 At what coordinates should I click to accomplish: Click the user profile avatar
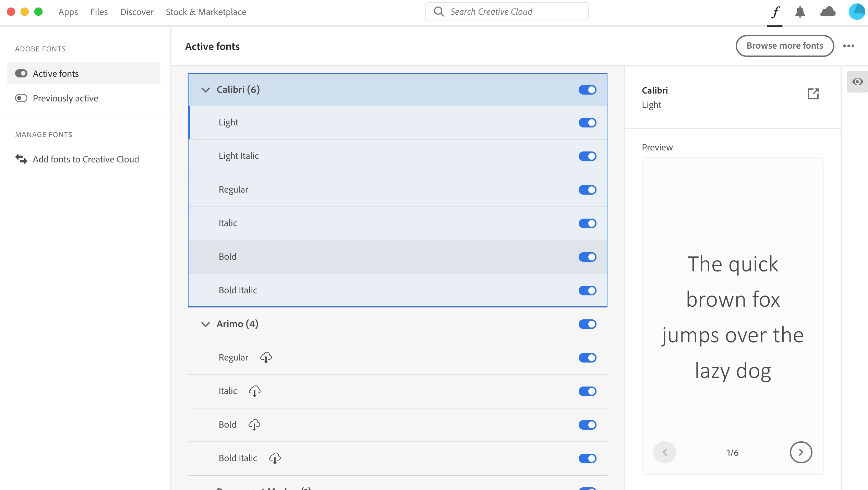pos(858,12)
